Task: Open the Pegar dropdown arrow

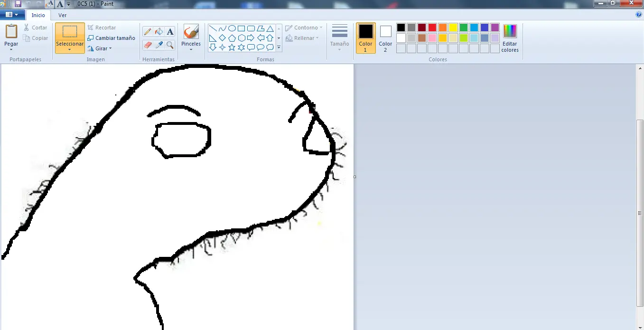Action: click(11, 49)
